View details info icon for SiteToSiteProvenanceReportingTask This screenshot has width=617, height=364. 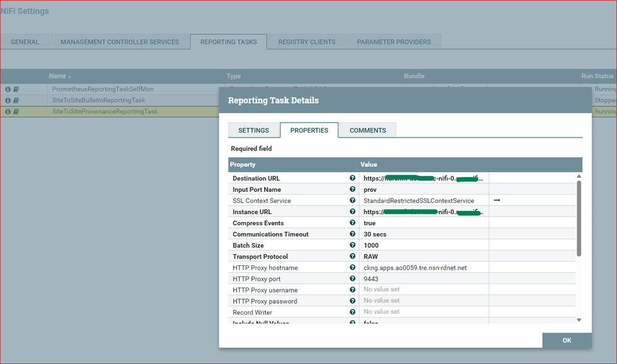(8, 112)
